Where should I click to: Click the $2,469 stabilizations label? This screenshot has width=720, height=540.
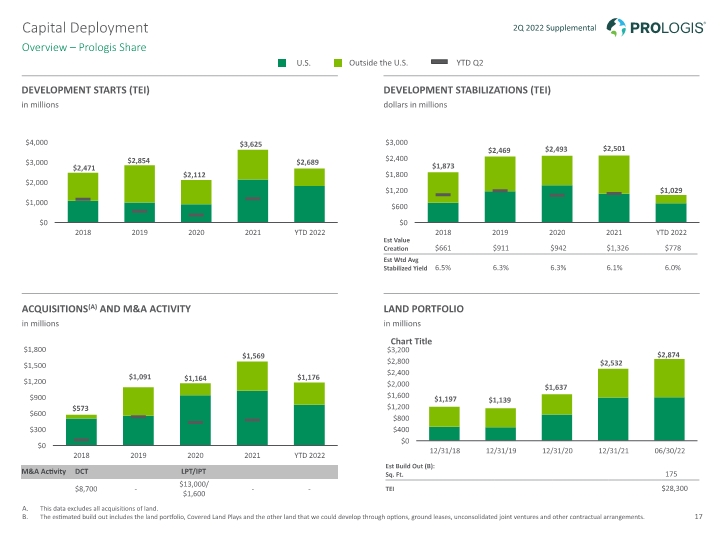coord(499,150)
